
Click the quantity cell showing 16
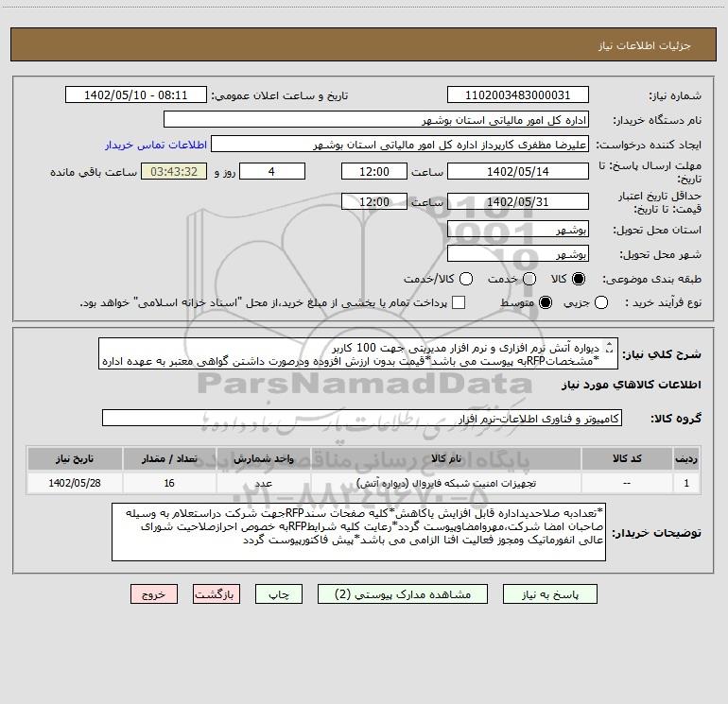coord(169,484)
